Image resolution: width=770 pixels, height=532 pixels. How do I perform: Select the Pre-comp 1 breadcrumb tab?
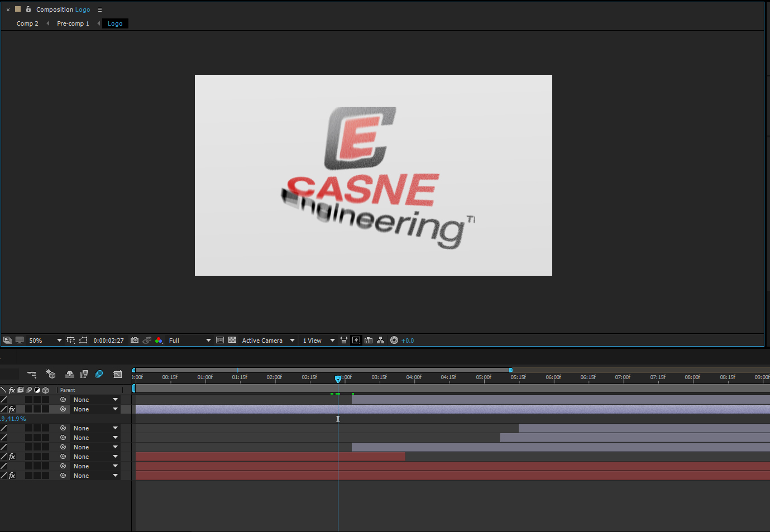pyautogui.click(x=73, y=23)
